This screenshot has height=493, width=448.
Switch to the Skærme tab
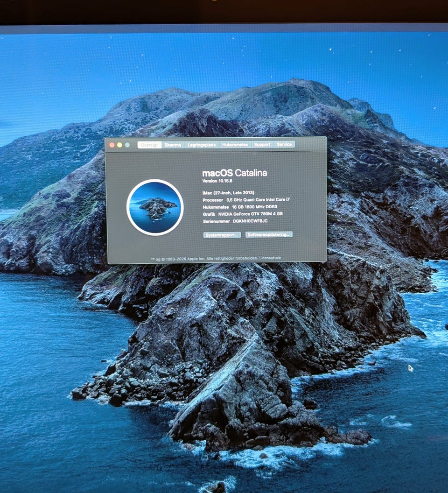click(x=173, y=145)
